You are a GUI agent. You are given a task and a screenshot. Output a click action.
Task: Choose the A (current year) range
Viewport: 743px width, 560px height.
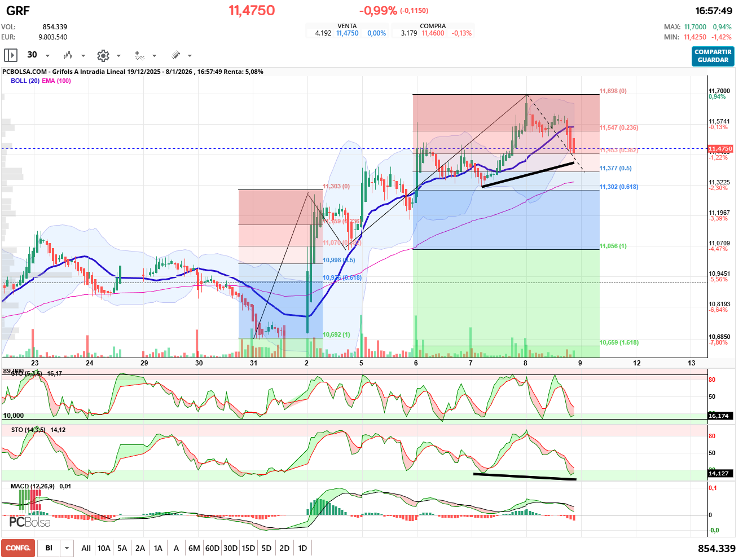[x=176, y=548]
